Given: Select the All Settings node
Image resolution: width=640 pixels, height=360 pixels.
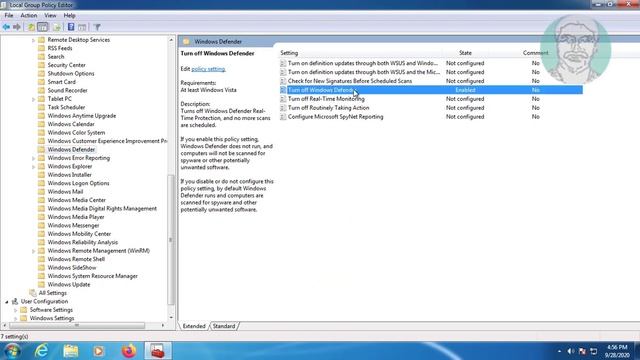Looking at the screenshot, I should [x=53, y=293].
